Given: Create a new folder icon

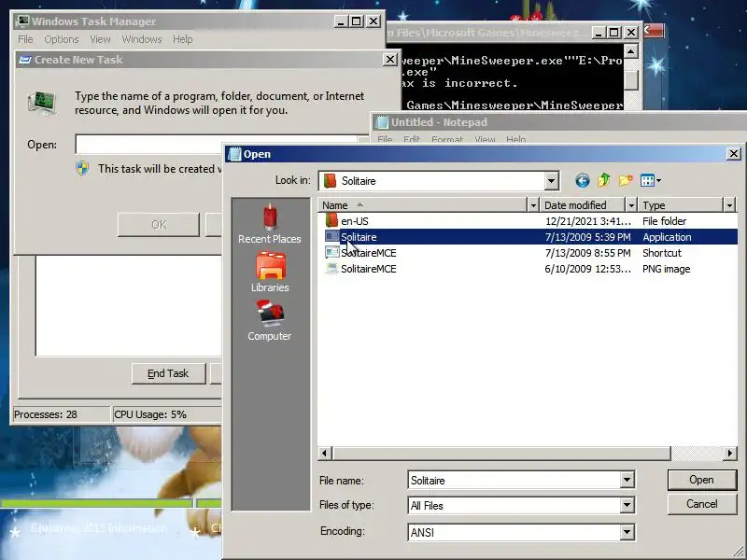Looking at the screenshot, I should pos(626,180).
